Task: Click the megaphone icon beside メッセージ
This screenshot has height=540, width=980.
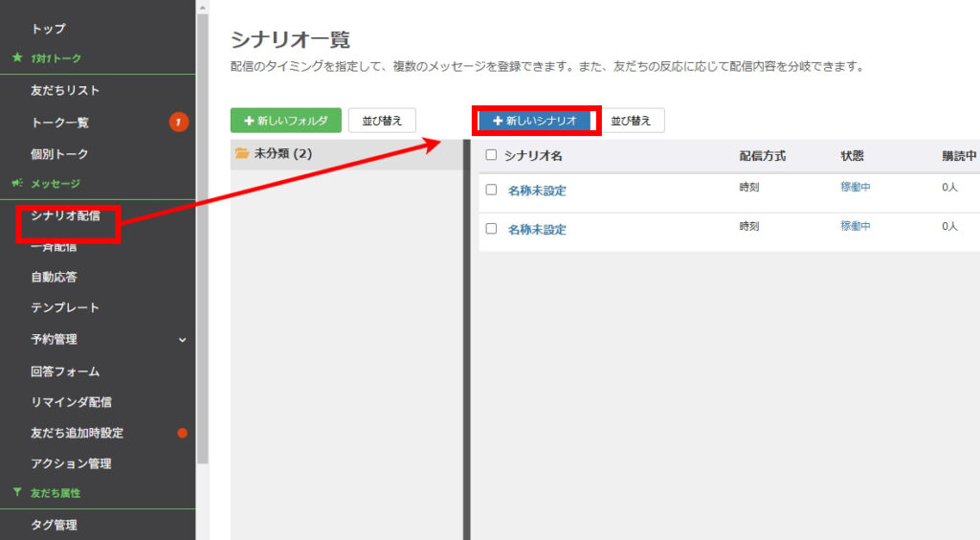Action: click(17, 183)
